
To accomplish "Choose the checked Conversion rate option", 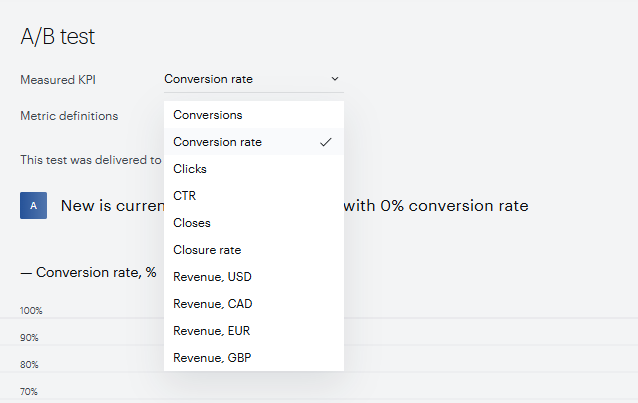I will [x=253, y=142].
